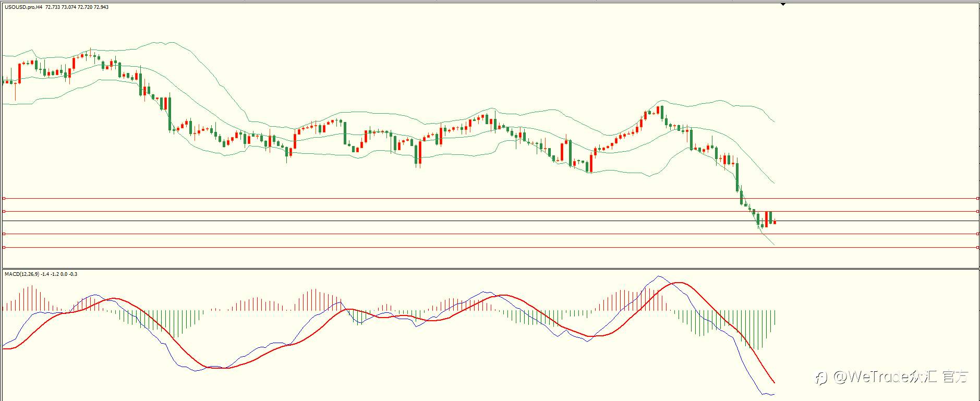The height and width of the screenshot is (401, 980).
Task: Select the black horizontal current-price line
Action: [490, 221]
